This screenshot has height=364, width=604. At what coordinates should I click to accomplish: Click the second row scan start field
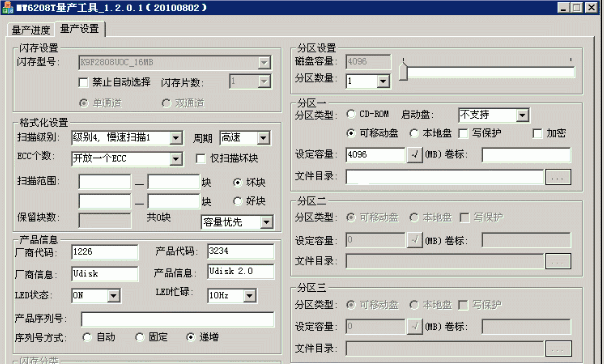coord(105,201)
